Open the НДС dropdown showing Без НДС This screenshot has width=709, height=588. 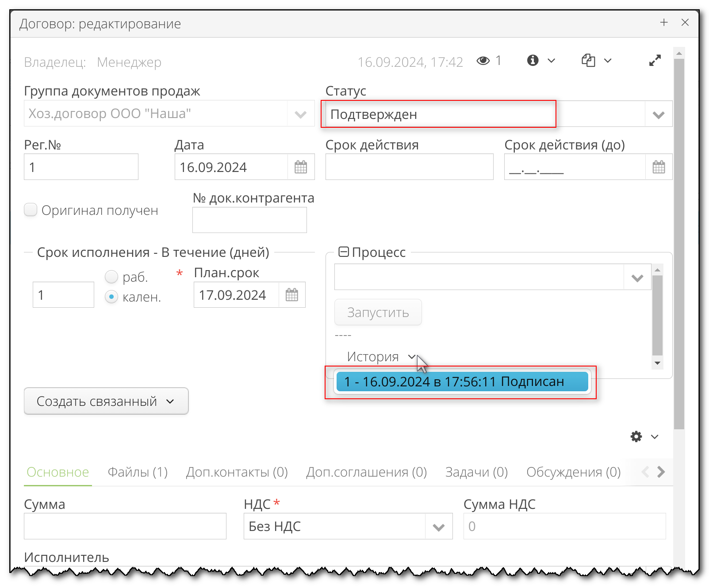(x=438, y=527)
